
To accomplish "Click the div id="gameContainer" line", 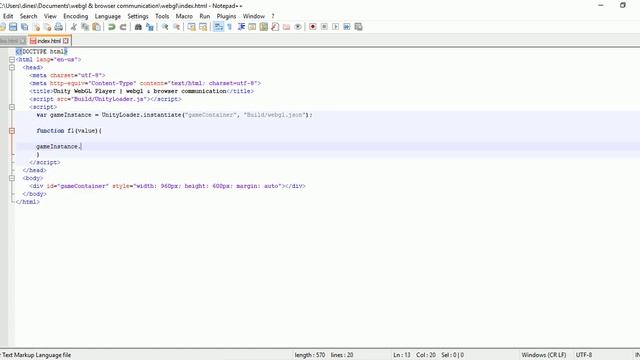I will 167,186.
